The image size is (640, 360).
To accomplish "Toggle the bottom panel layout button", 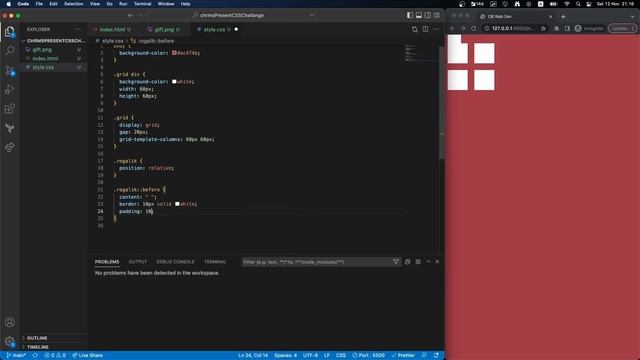I will (x=419, y=16).
